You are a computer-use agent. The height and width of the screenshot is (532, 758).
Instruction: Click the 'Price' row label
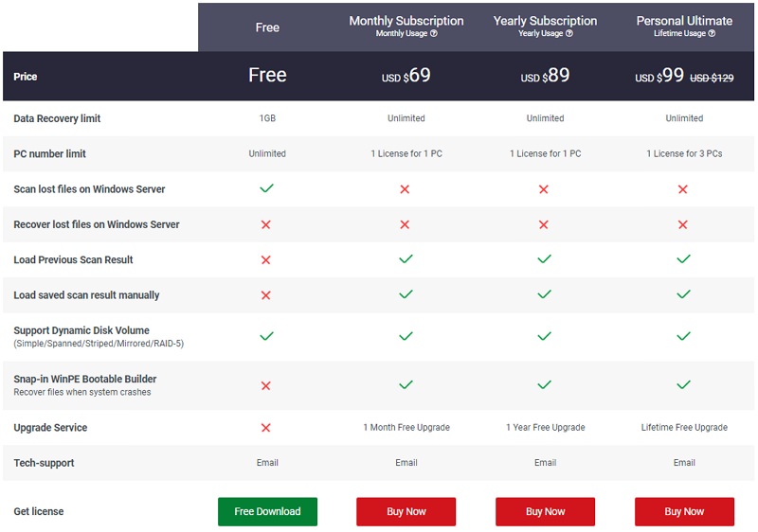click(x=26, y=77)
